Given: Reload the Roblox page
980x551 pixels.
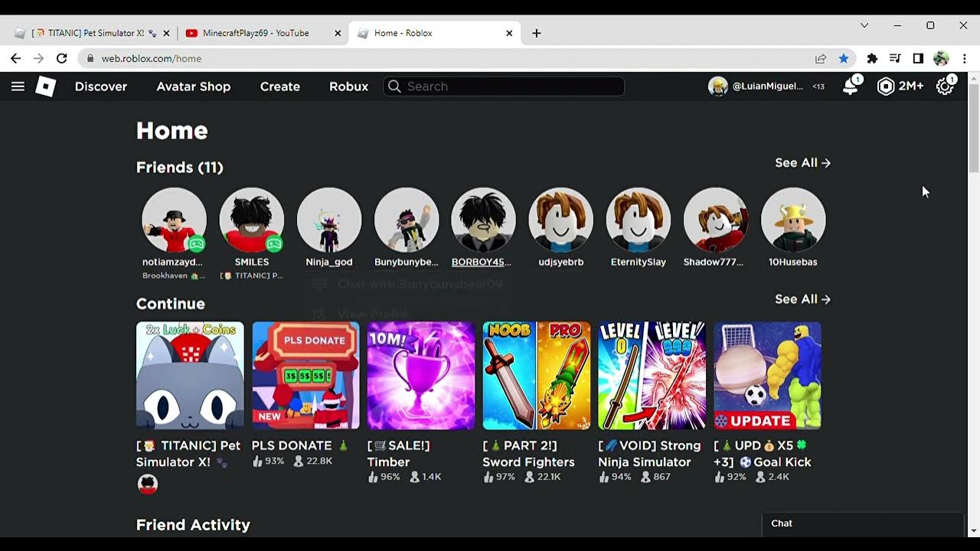Looking at the screenshot, I should (62, 58).
